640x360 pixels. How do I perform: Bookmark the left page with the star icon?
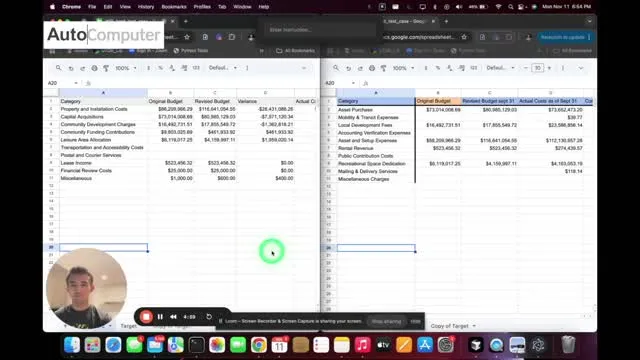[187, 37]
